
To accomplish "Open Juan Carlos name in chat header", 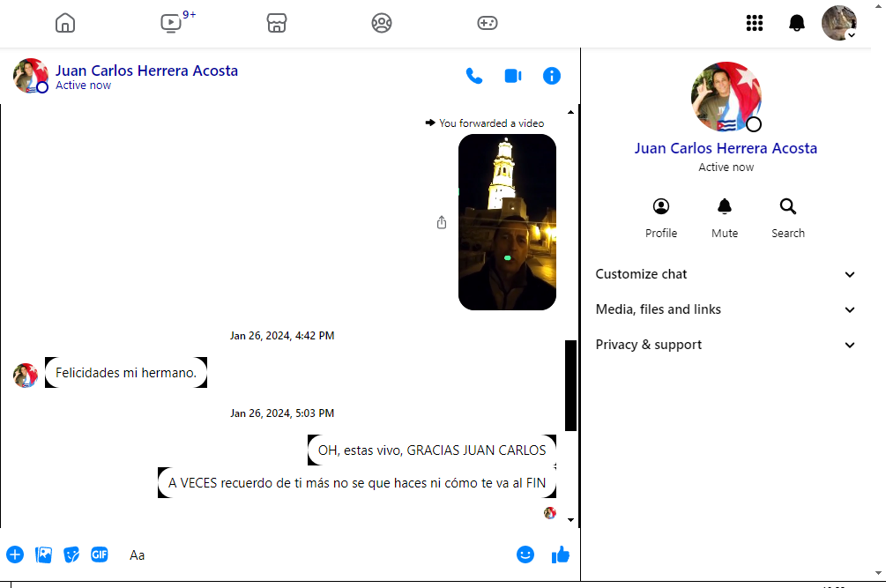I will coord(146,71).
